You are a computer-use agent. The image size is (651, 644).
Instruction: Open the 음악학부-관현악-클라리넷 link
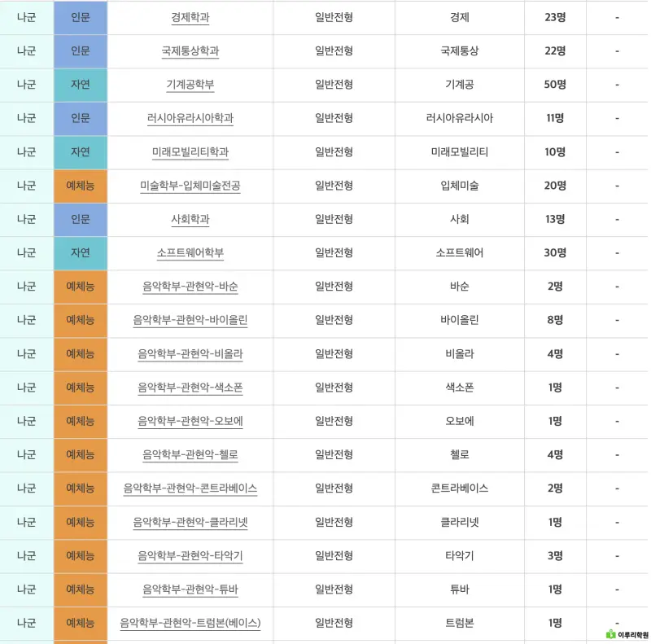[190, 522]
